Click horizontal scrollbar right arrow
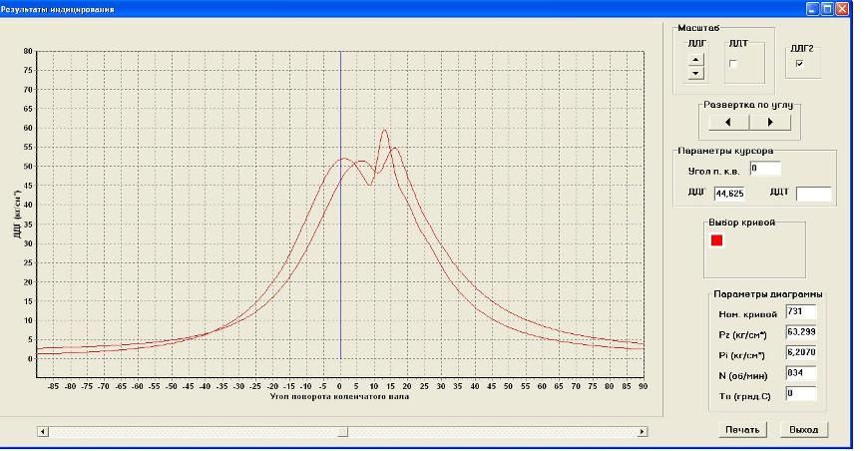This screenshot has height=451, width=868. (642, 432)
